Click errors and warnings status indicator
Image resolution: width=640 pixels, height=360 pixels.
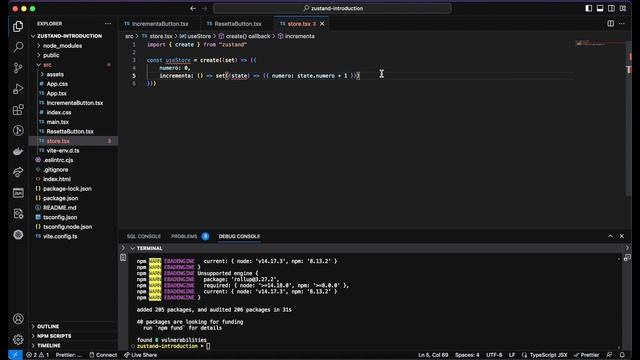(x=38, y=355)
